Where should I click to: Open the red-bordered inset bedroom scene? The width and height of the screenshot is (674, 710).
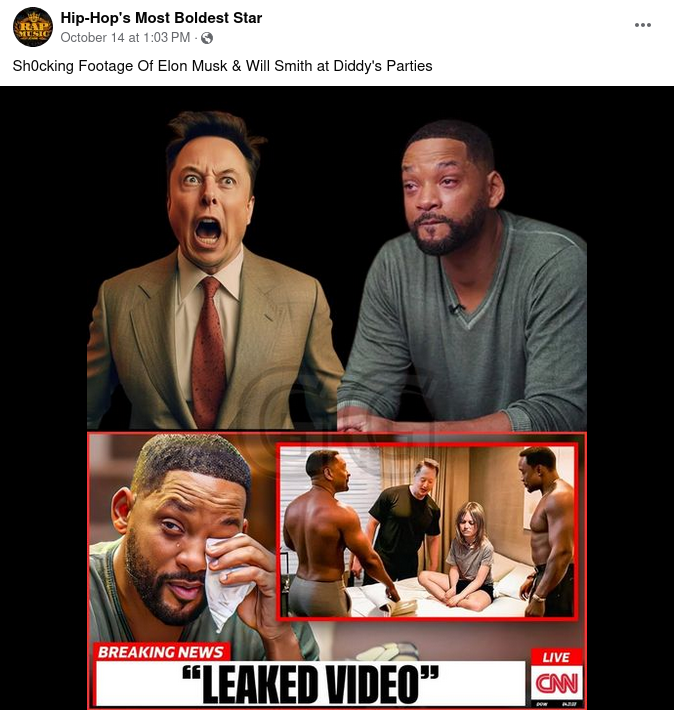click(426, 531)
